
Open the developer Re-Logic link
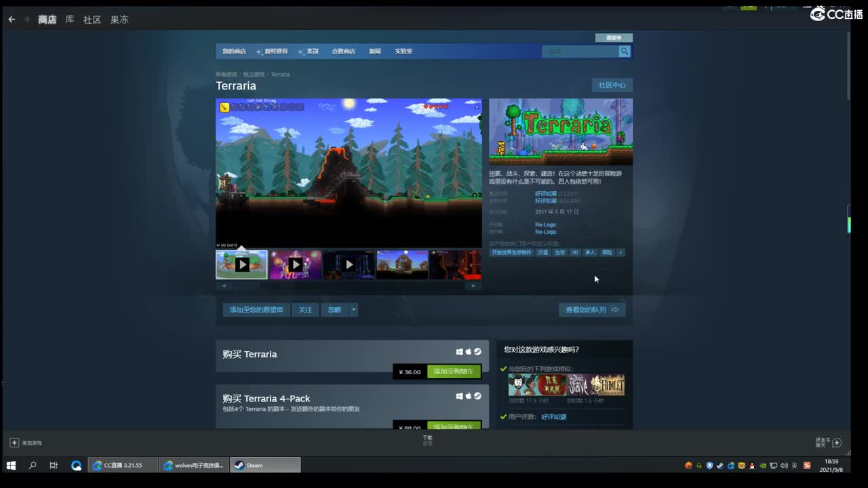546,225
